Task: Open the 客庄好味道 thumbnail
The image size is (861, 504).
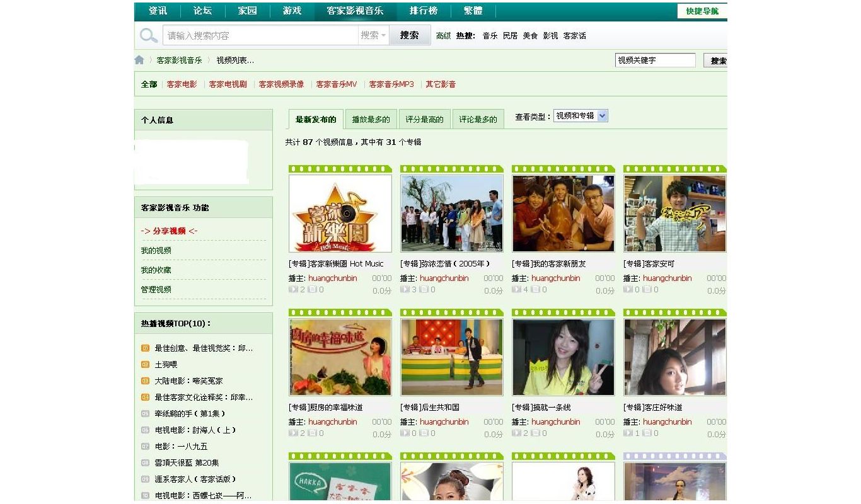Action: [675, 357]
